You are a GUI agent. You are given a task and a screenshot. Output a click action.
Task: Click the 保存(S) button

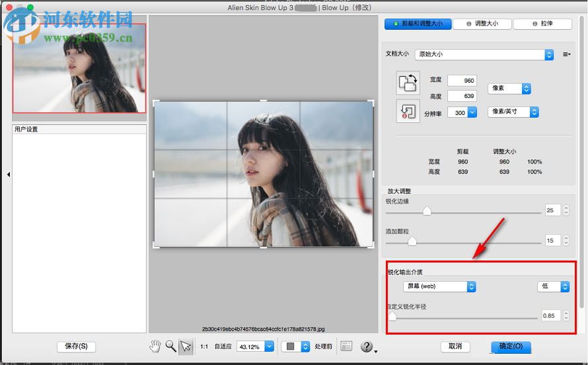point(76,346)
